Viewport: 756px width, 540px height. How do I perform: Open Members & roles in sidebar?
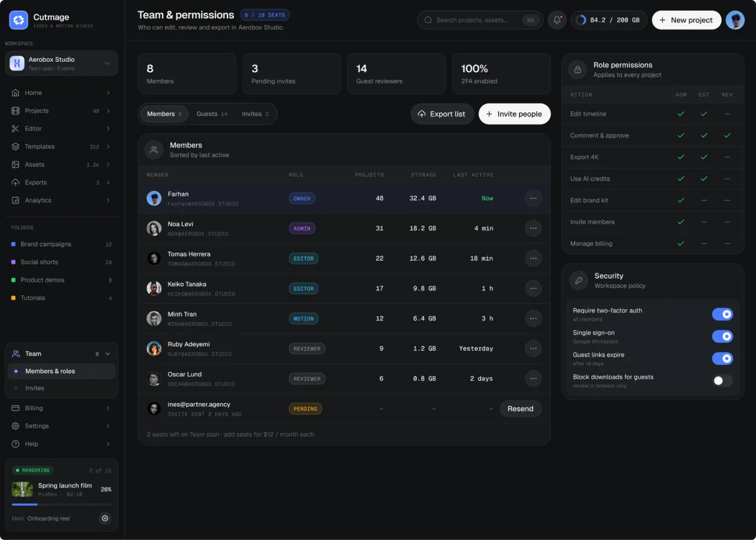[62, 371]
